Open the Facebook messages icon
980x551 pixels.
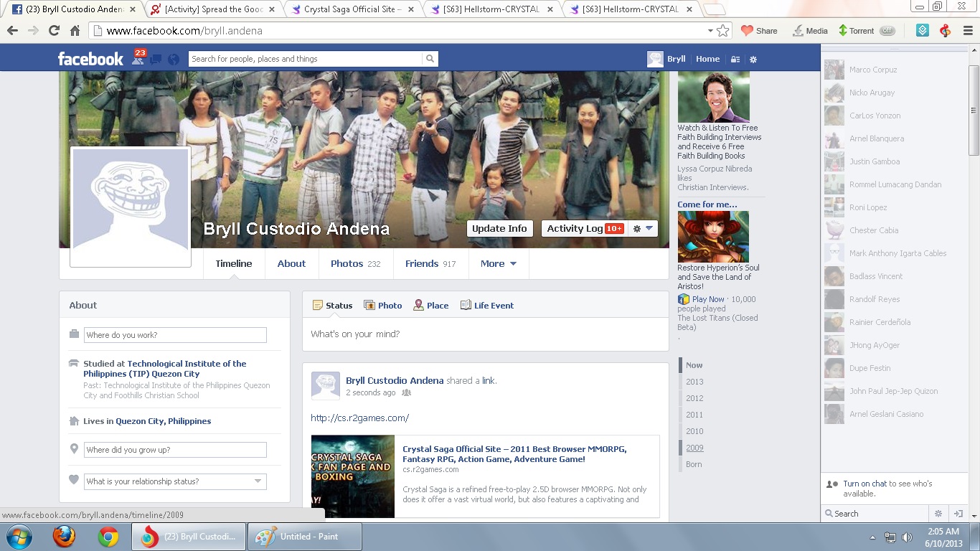coord(156,60)
